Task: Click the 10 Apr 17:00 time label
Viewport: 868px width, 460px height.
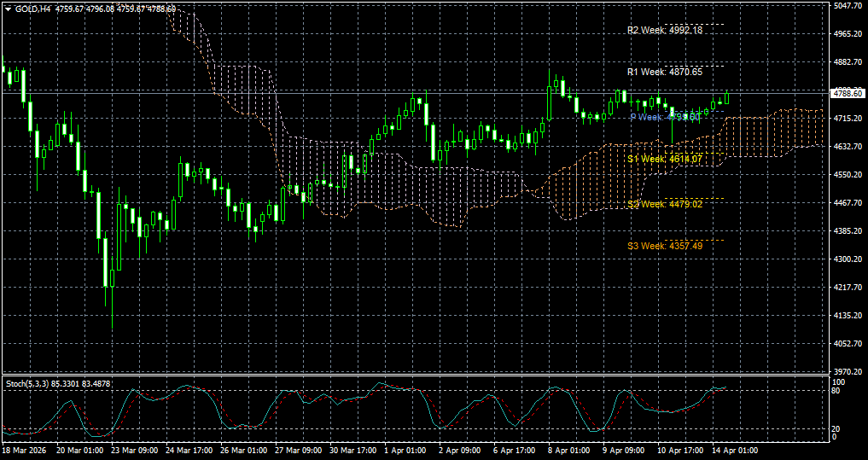Action: point(679,451)
